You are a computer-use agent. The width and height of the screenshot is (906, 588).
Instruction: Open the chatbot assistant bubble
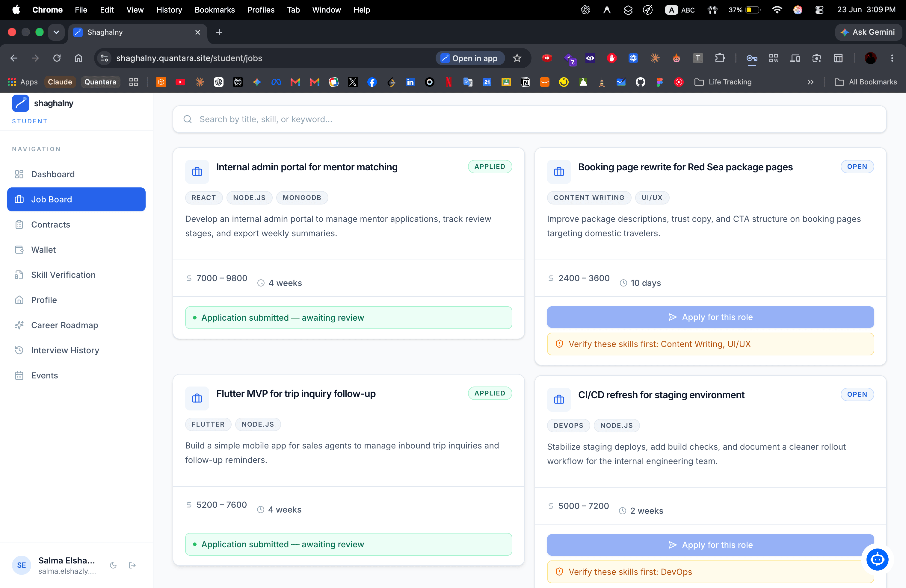(877, 559)
